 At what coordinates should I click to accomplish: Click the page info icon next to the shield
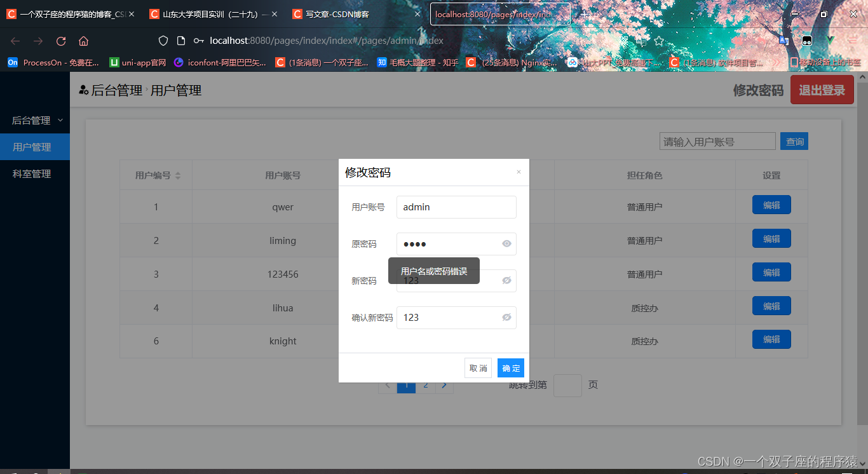pyautogui.click(x=181, y=41)
